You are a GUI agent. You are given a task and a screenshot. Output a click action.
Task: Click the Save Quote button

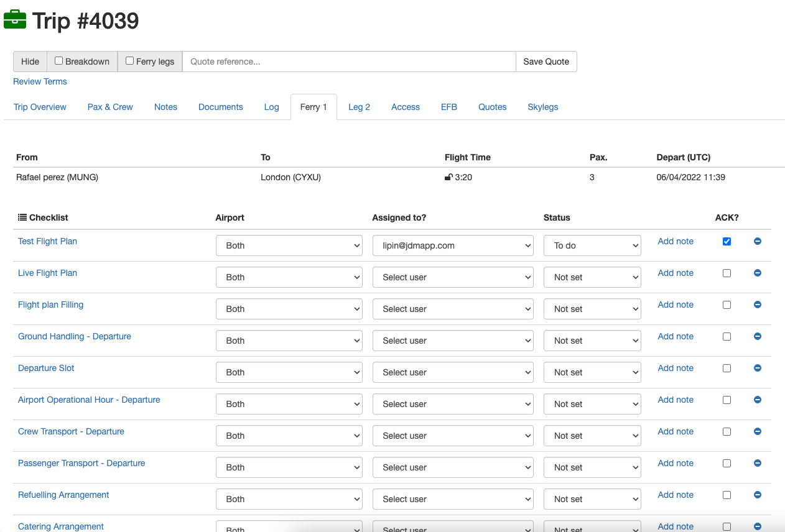click(x=546, y=62)
